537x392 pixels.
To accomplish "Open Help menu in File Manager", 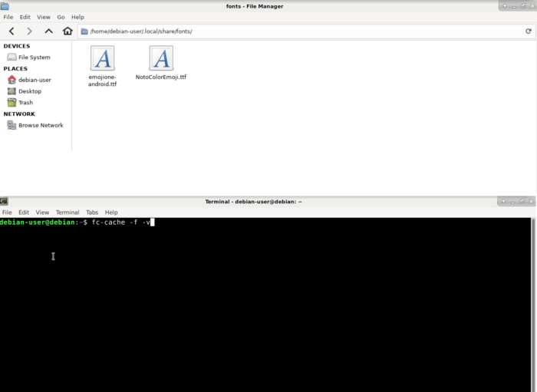I will [x=77, y=17].
